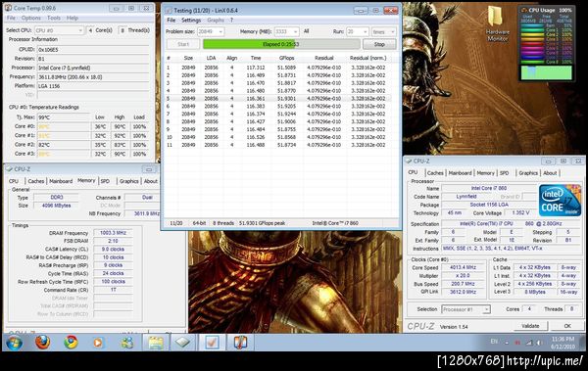Switch to Graphics tab in right CPU-Z
588x371 pixels.
point(528,172)
